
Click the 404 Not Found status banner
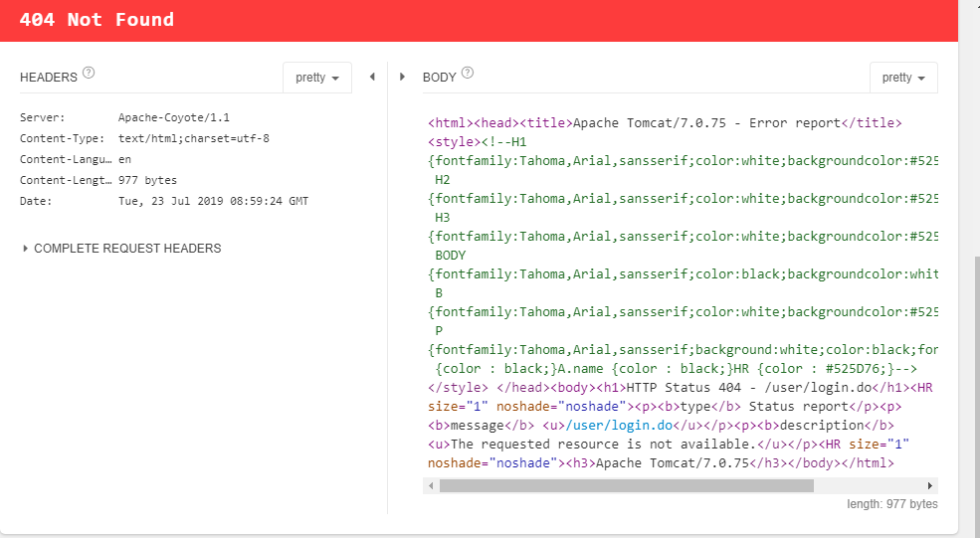click(97, 20)
